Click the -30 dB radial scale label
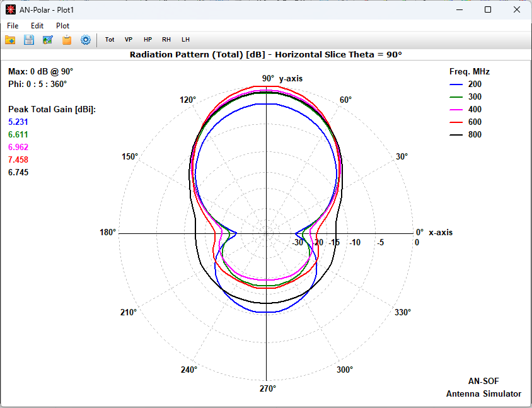 coord(298,242)
